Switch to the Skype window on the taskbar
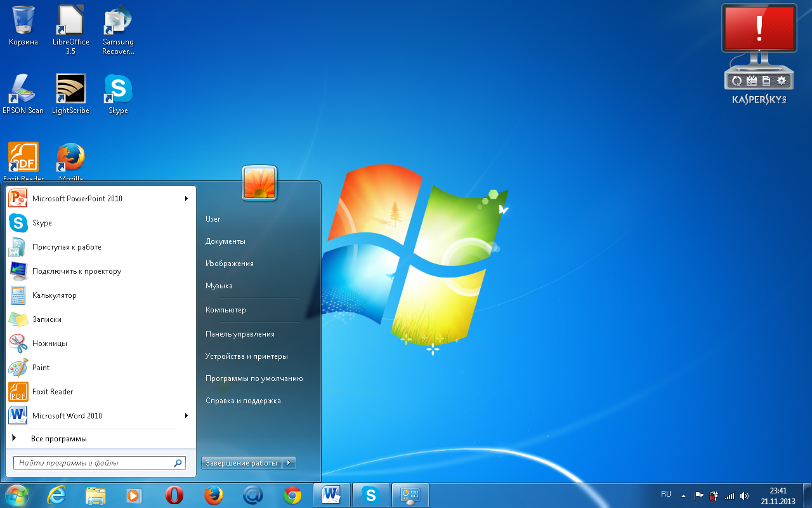The width and height of the screenshot is (812, 508). click(370, 495)
